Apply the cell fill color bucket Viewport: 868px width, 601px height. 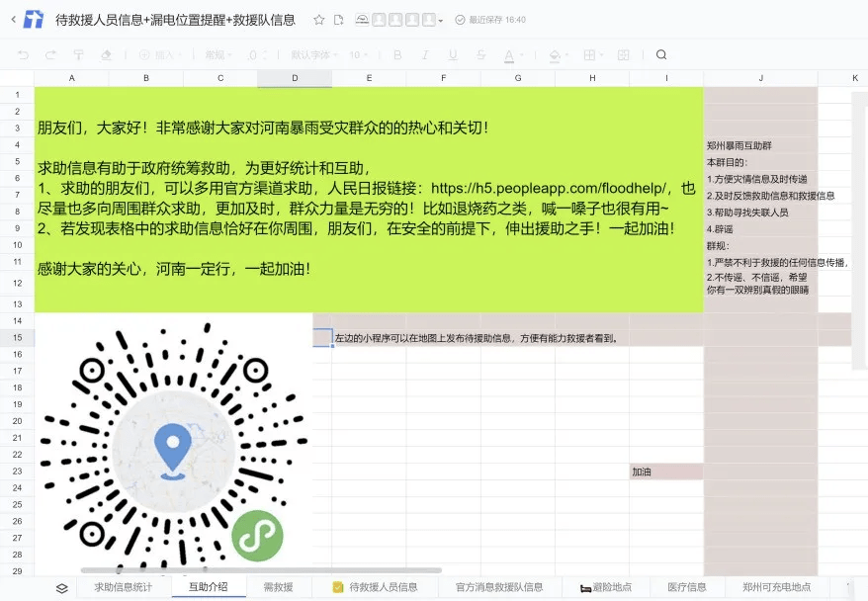tap(555, 55)
